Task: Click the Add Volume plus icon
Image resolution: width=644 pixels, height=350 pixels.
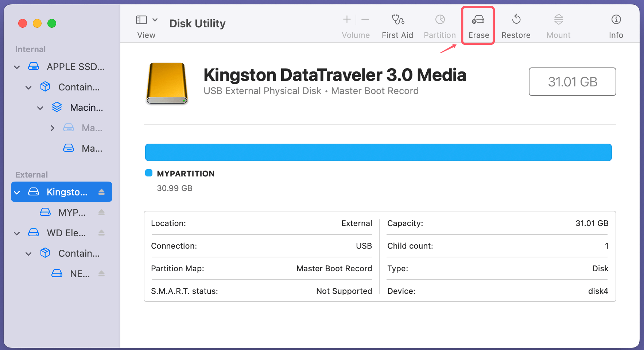Action: click(x=346, y=19)
